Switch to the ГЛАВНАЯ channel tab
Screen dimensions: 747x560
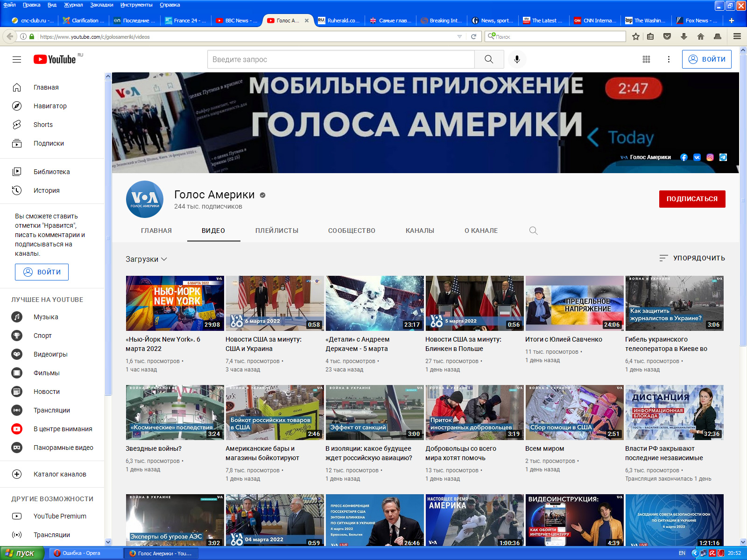point(156,231)
